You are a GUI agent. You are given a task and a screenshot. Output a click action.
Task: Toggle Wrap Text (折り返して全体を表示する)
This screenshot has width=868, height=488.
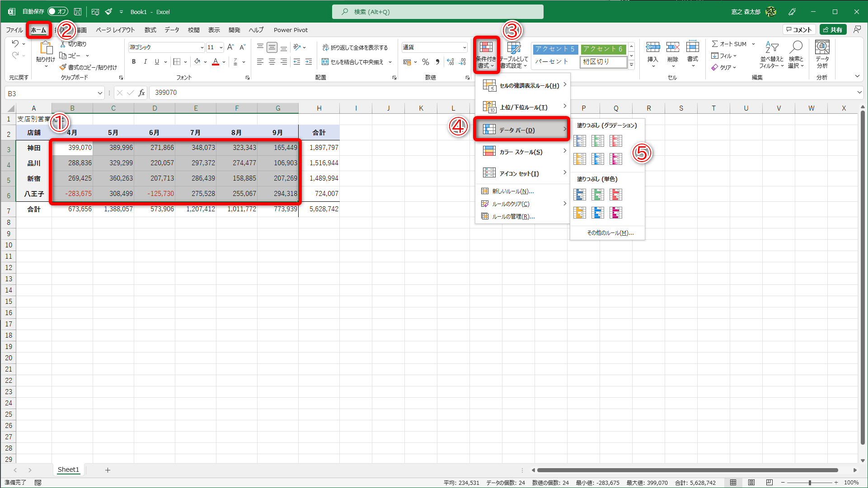(x=355, y=47)
